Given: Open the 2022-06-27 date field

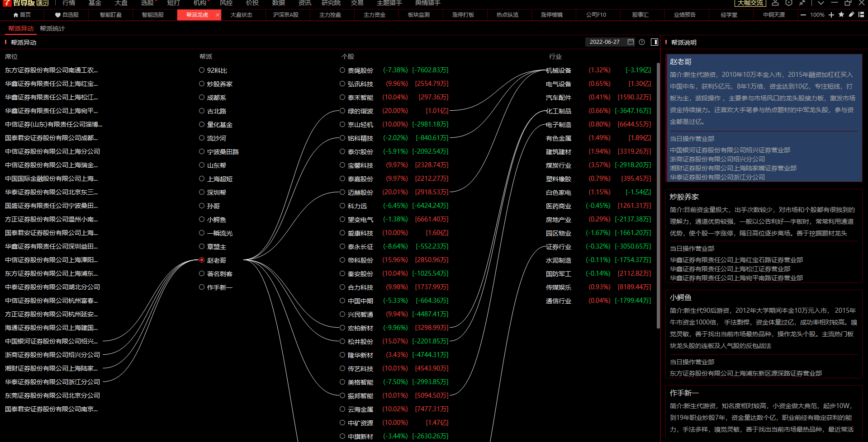Looking at the screenshot, I should [605, 42].
